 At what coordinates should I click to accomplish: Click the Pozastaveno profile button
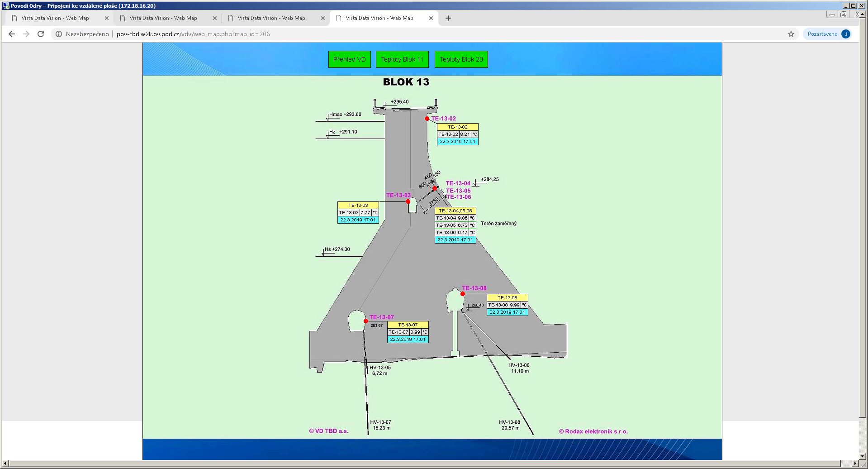[x=827, y=34]
